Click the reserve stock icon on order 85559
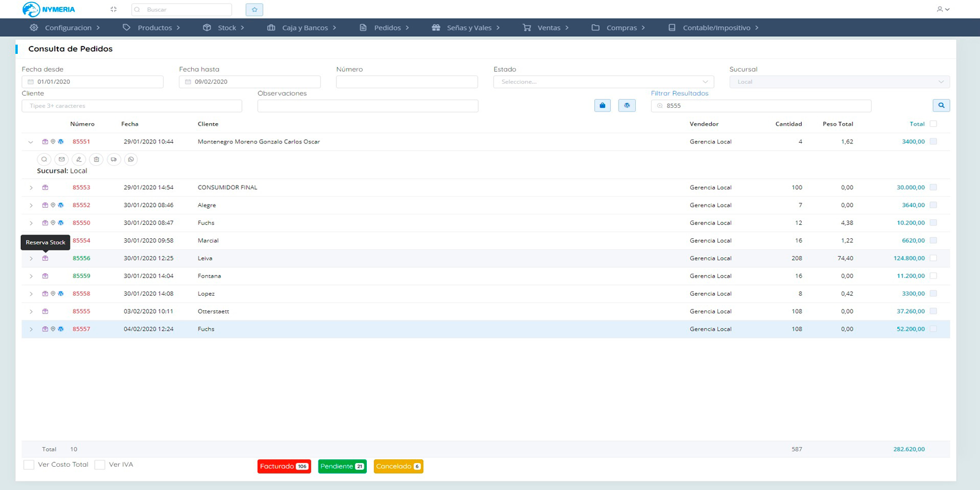The width and height of the screenshot is (980, 490). pos(45,276)
